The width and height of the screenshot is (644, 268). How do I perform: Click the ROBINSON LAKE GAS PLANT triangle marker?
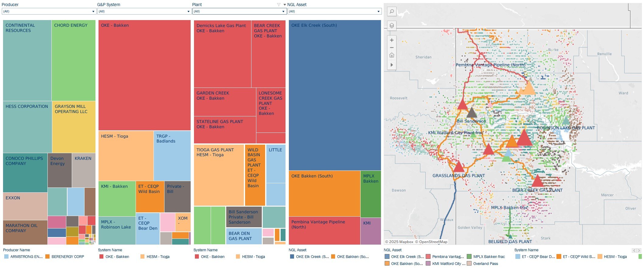click(566, 120)
